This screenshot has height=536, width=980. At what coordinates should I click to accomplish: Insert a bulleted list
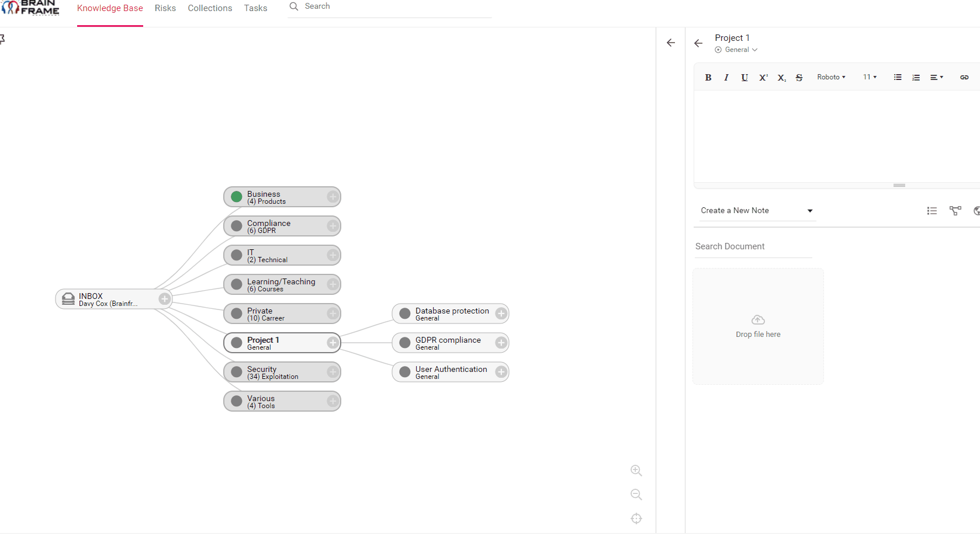click(898, 77)
